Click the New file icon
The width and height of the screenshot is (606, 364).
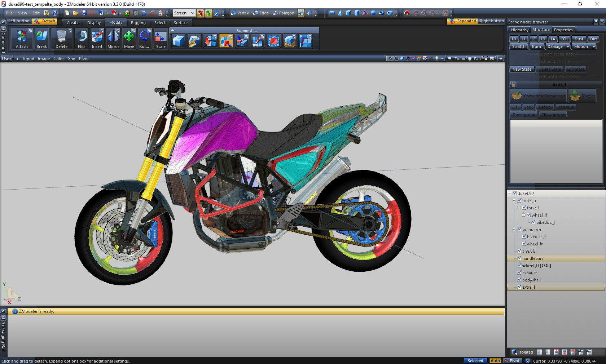pyautogui.click(x=67, y=13)
